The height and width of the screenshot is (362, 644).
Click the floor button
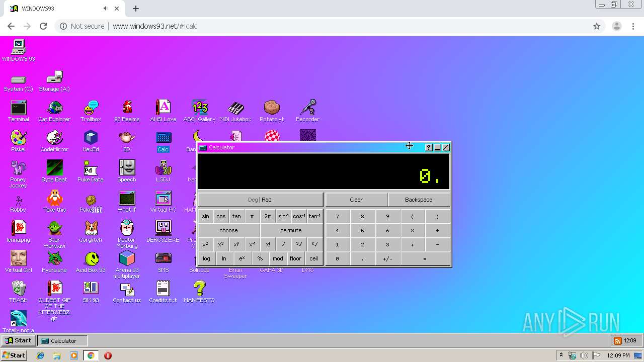(295, 258)
